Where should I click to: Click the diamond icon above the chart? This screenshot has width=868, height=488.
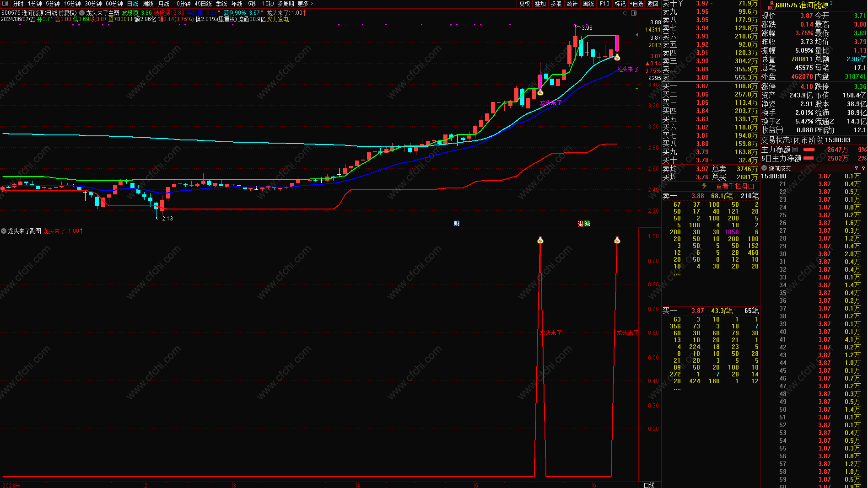pyautogui.click(x=625, y=13)
